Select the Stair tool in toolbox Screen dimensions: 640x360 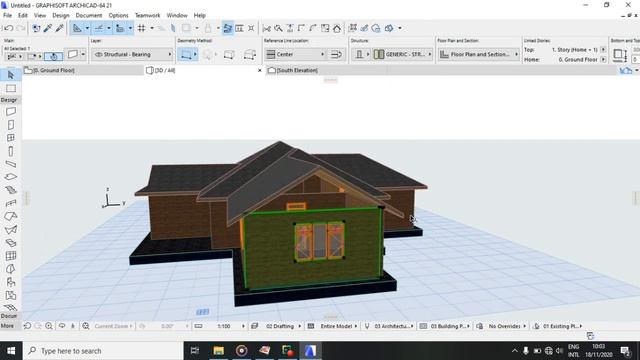[11, 190]
